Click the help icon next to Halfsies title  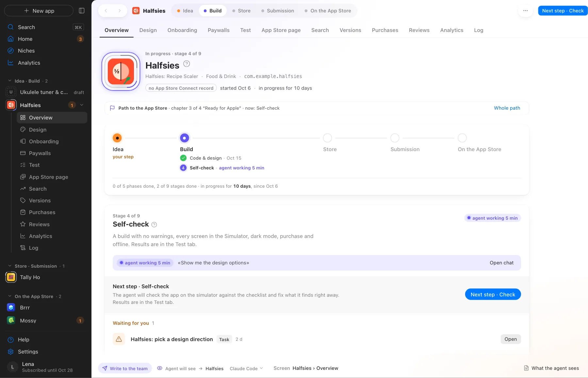tap(187, 64)
